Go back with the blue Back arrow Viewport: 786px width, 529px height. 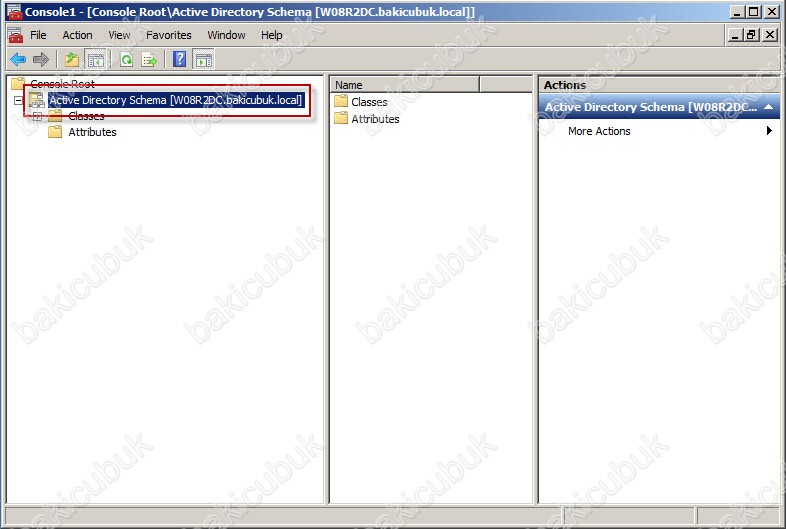pos(18,60)
